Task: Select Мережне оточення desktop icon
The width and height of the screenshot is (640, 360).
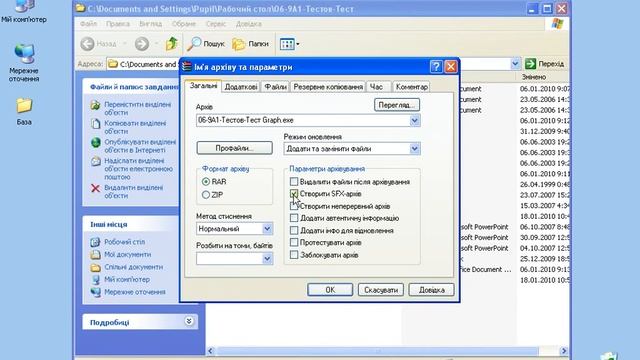Action: point(24,63)
